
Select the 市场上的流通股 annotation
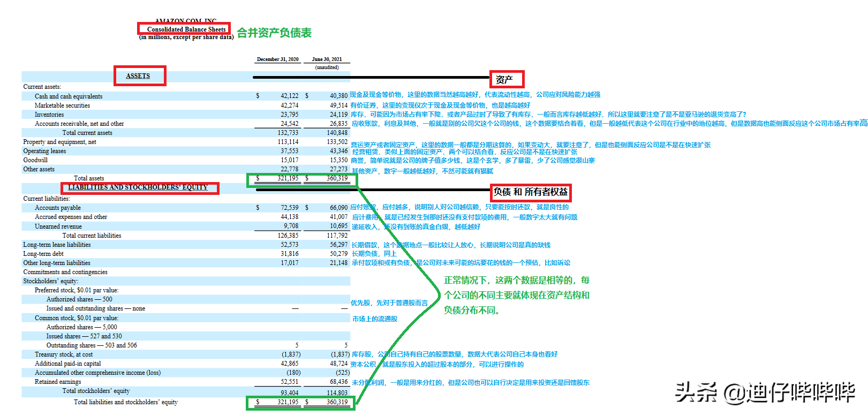tap(375, 319)
